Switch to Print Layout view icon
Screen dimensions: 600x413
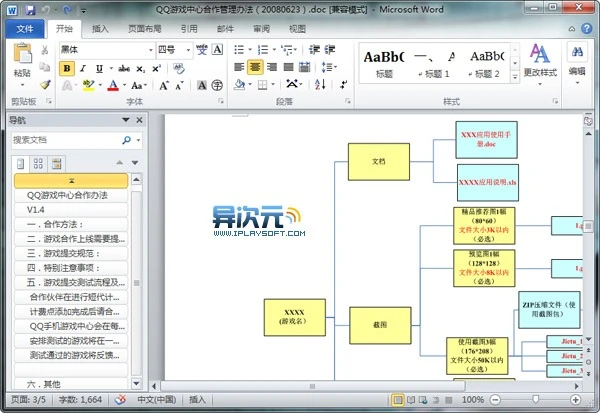click(x=398, y=400)
